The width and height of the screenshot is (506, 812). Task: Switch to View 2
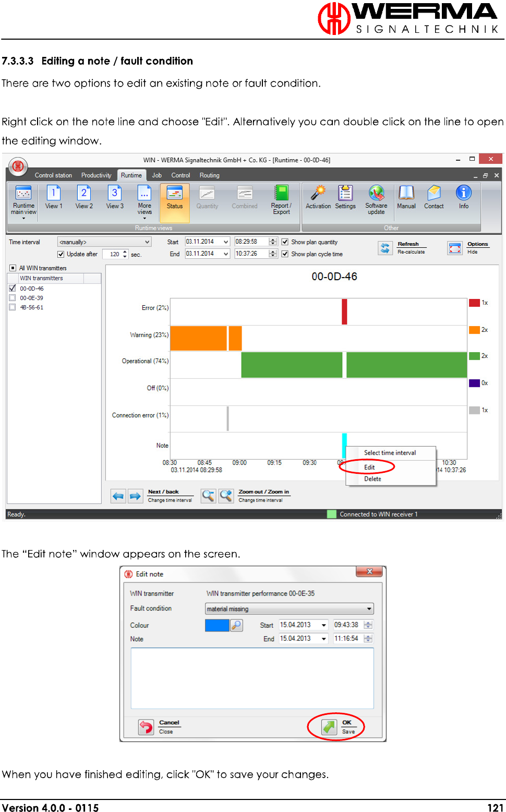pyautogui.click(x=84, y=193)
